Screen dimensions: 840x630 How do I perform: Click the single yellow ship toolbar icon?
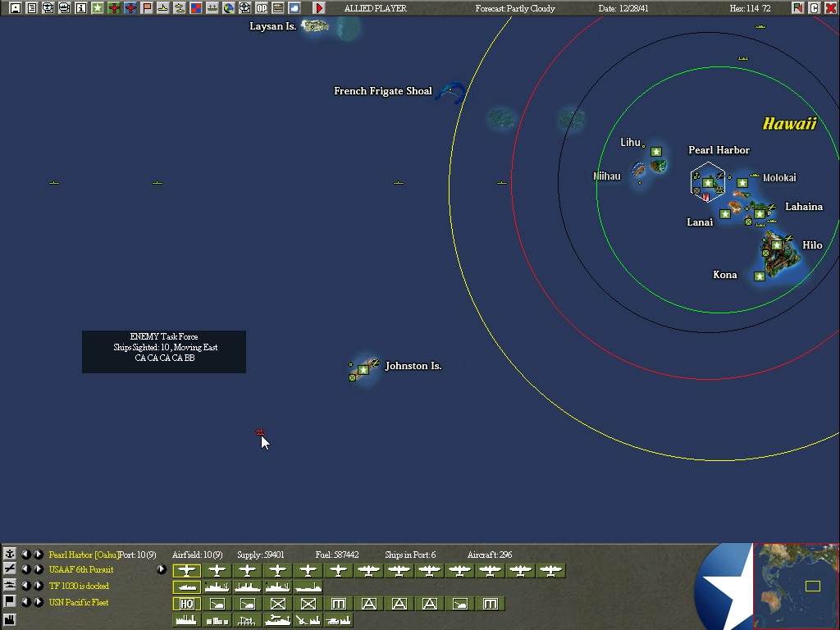(163, 8)
